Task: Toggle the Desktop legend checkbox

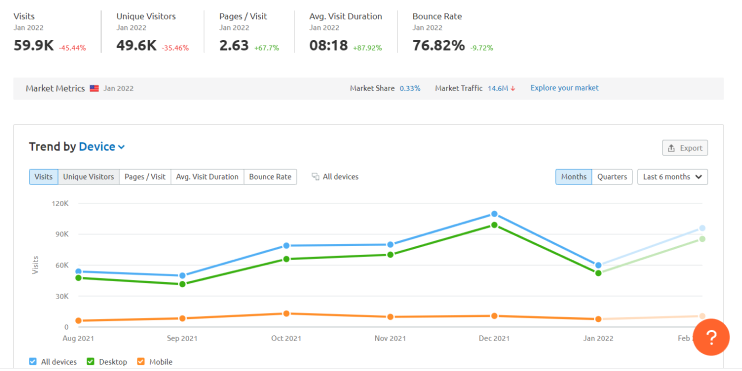Action: [x=91, y=362]
